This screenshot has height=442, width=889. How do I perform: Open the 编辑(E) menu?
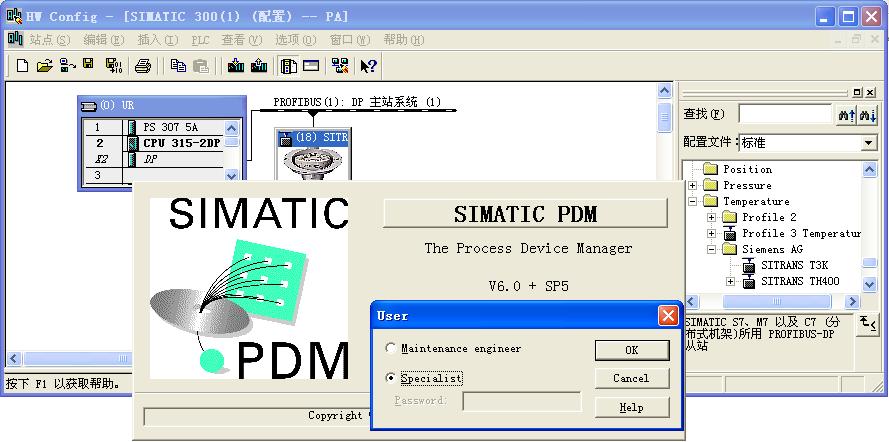(104, 40)
